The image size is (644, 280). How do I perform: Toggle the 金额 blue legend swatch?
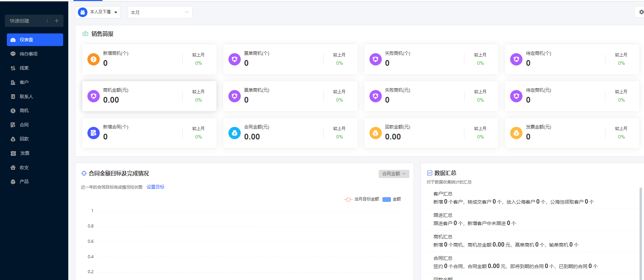pyautogui.click(x=387, y=200)
